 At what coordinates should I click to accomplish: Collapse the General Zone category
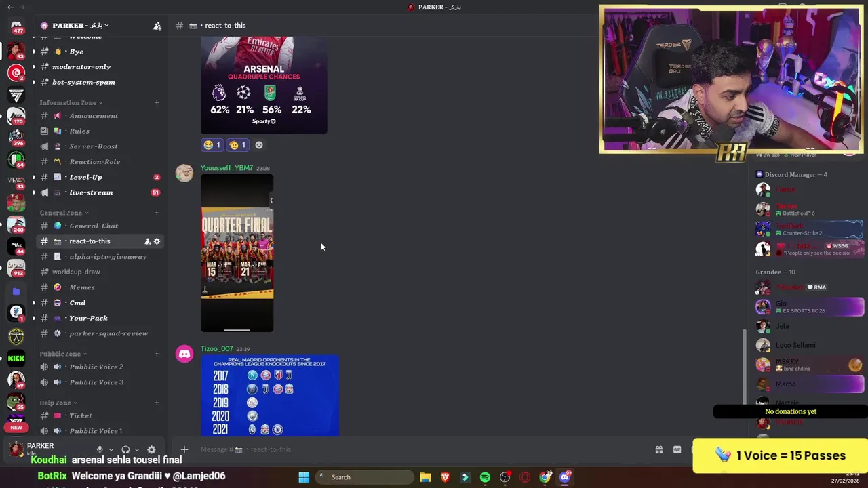pos(64,213)
